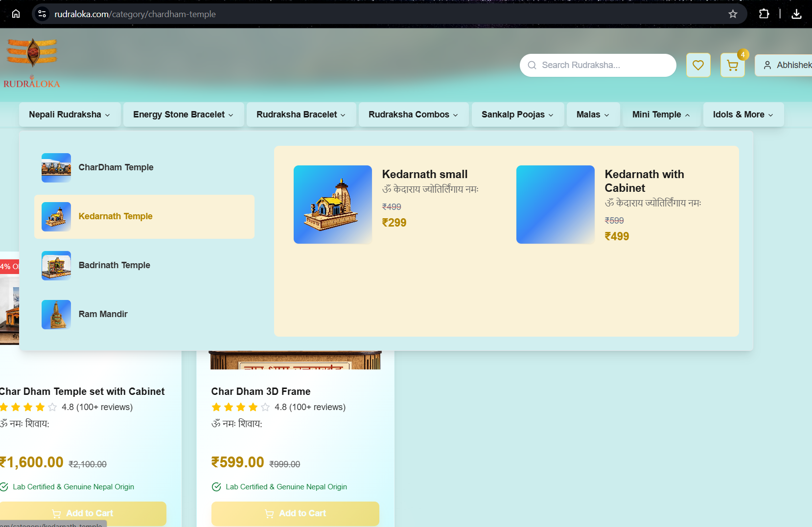Click the struck-through ₹2,100.00 price
Screen dimensions: 812x527
click(88, 464)
